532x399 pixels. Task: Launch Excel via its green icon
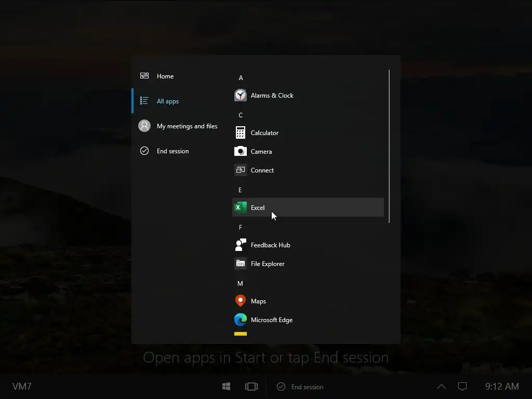(x=241, y=207)
